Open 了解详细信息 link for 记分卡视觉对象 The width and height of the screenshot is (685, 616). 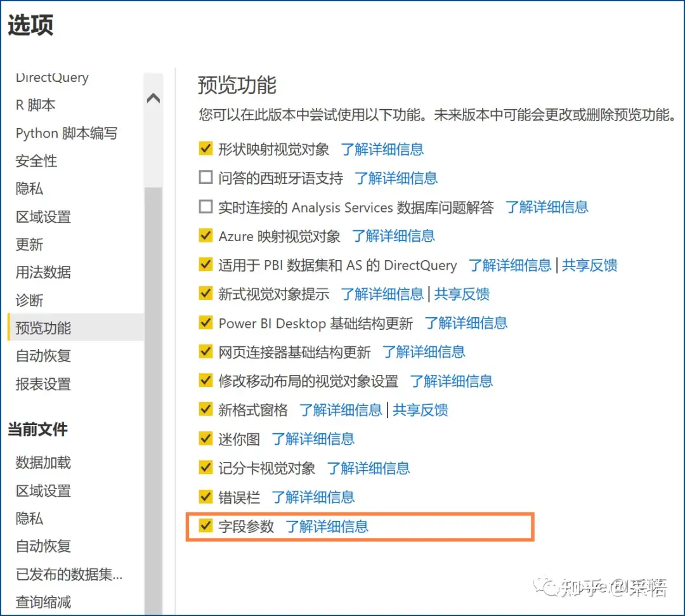point(369,468)
